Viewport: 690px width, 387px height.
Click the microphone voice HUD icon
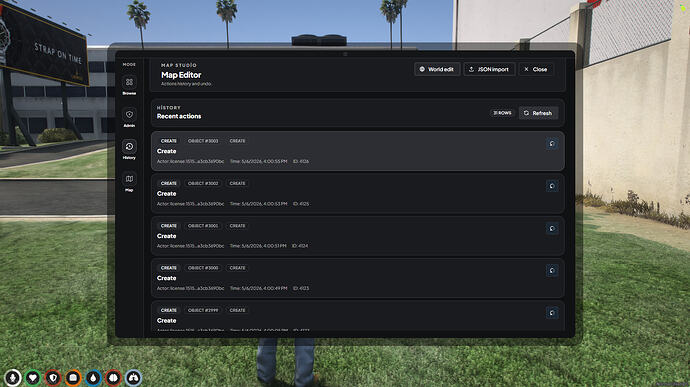(12, 378)
